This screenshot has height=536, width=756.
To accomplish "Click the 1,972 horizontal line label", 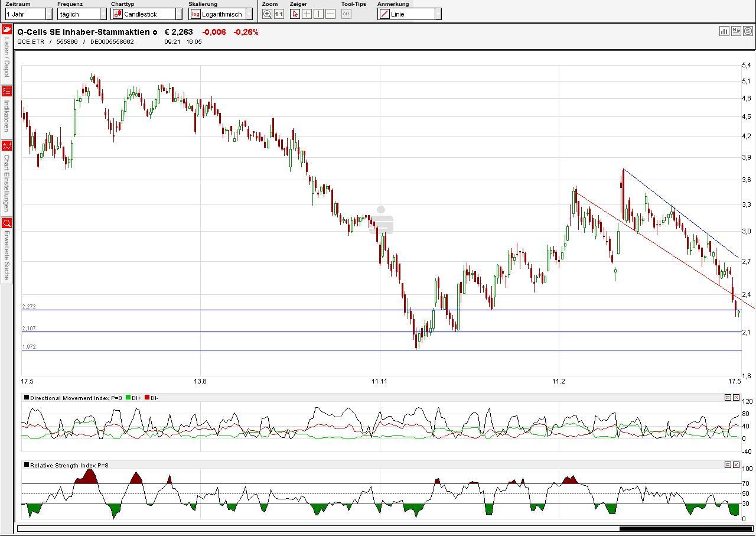I will (x=29, y=347).
